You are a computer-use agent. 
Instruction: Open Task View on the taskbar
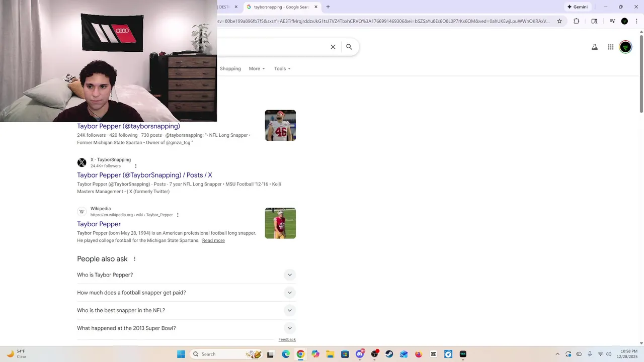(270, 354)
